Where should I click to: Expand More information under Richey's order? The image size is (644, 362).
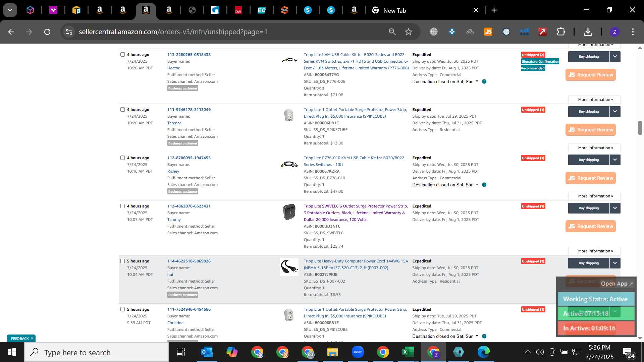(x=594, y=196)
